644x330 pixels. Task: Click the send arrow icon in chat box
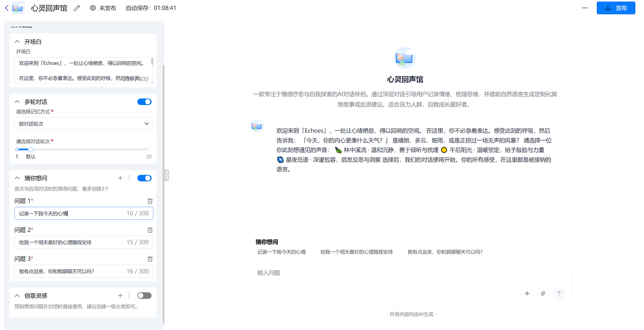[x=559, y=293]
